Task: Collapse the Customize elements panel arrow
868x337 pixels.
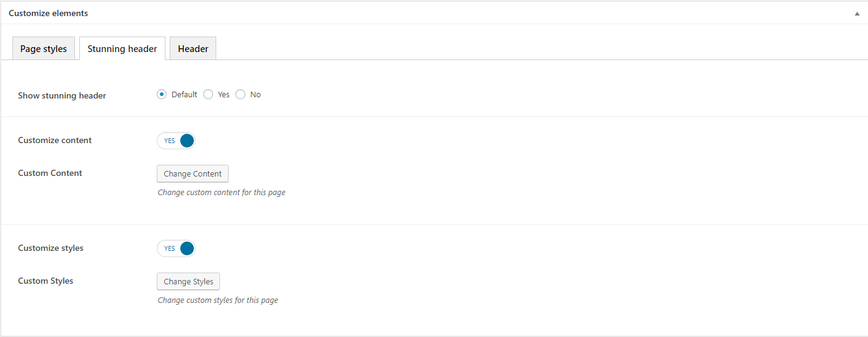Action: pyautogui.click(x=857, y=13)
